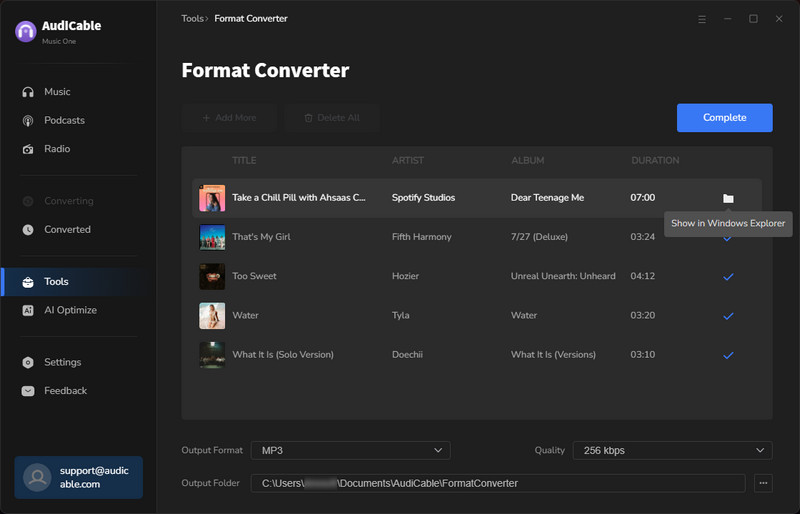Click the checkmark for Too Sweet

[728, 277]
